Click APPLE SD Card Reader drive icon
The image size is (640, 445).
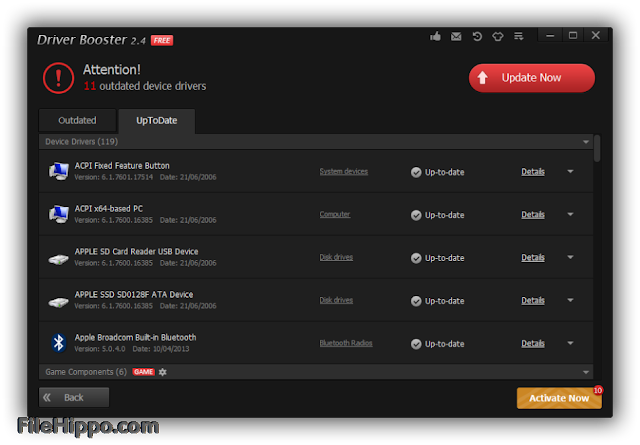[58, 259]
